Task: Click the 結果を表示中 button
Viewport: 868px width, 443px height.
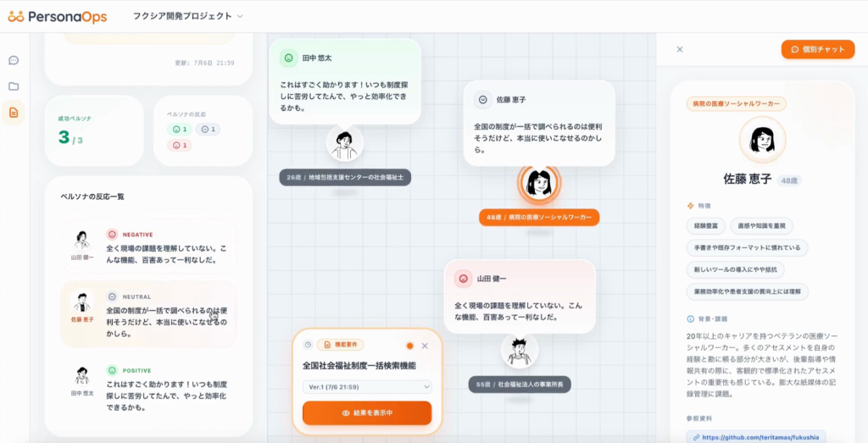Action: [367, 413]
